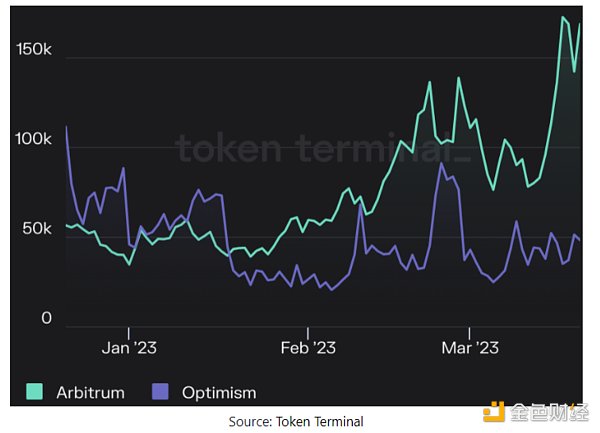Select the 50k y-axis label
Viewport: 600px width, 433px height.
pyautogui.click(x=37, y=229)
